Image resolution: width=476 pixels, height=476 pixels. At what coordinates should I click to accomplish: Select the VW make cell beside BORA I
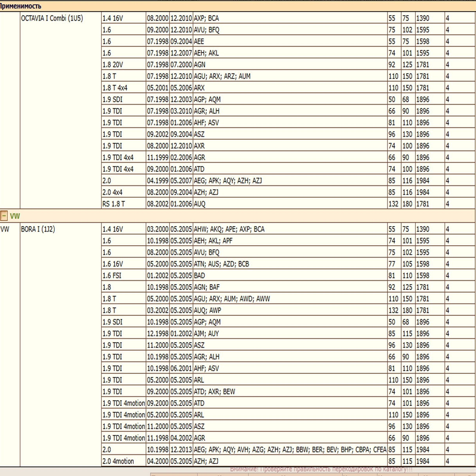(10, 345)
